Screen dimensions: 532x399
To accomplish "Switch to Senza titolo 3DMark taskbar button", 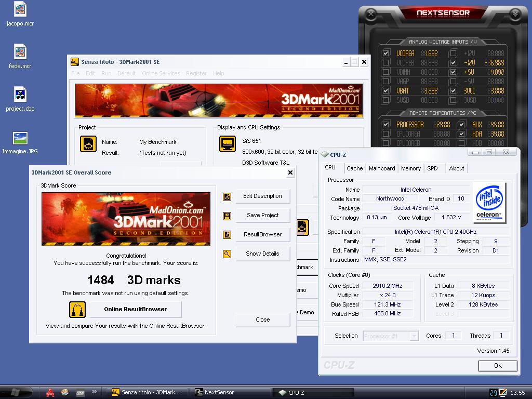I will click(148, 393).
